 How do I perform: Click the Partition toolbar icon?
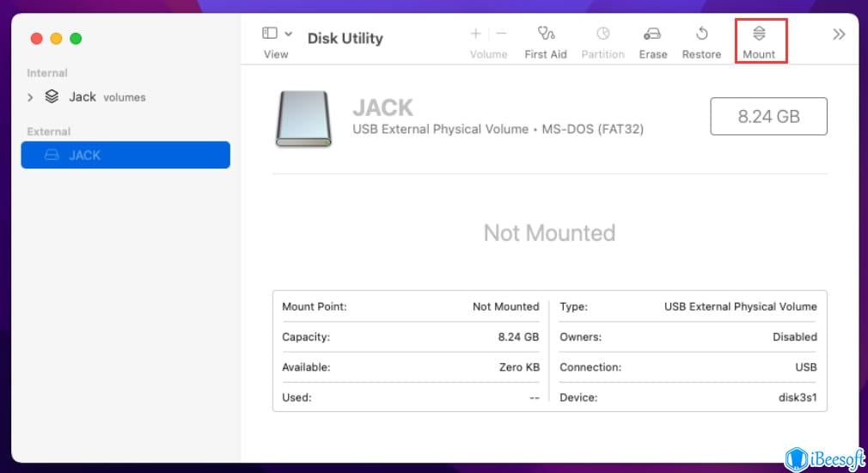602,34
